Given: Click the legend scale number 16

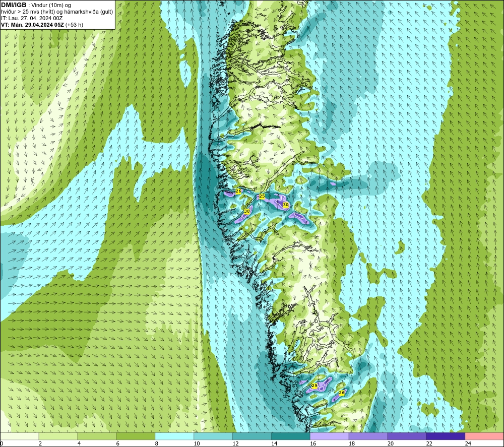Looking at the screenshot, I should pos(313,443).
